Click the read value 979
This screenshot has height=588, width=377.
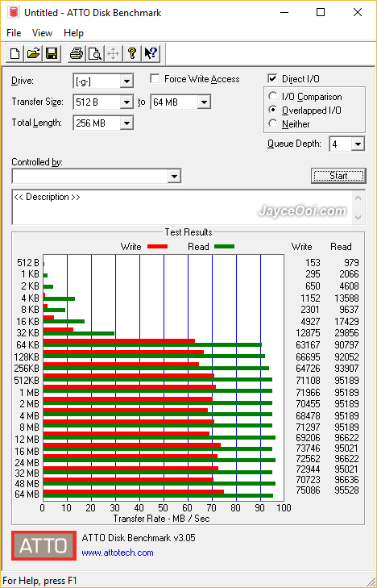point(351,263)
